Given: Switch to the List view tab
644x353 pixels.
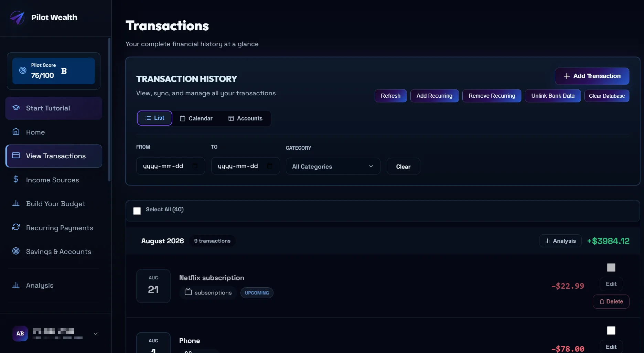Looking at the screenshot, I should coord(154,118).
